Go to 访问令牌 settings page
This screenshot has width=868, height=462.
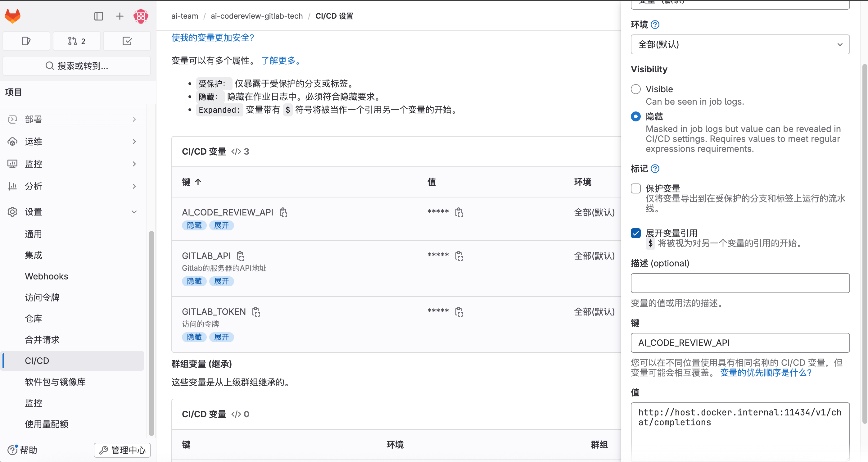(42, 297)
